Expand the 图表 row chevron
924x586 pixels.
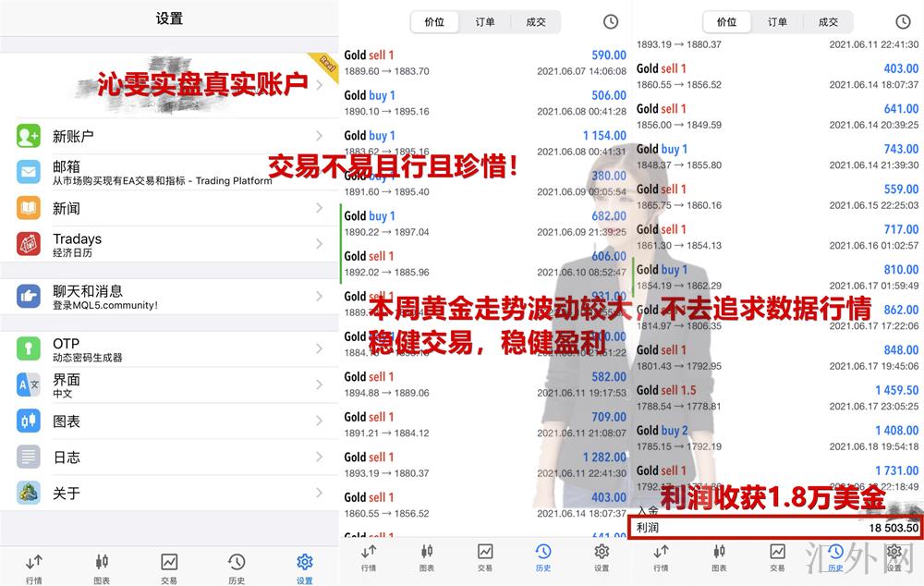point(320,421)
